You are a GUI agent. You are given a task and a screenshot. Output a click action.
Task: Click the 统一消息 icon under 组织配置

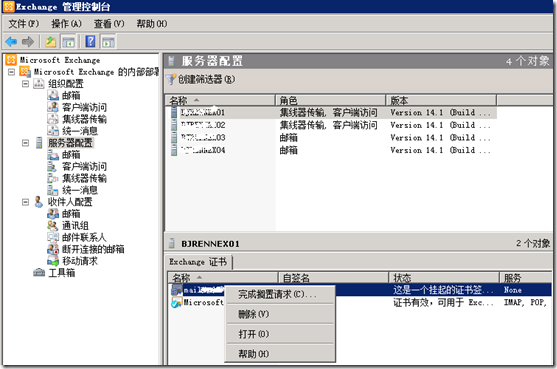click(53, 131)
